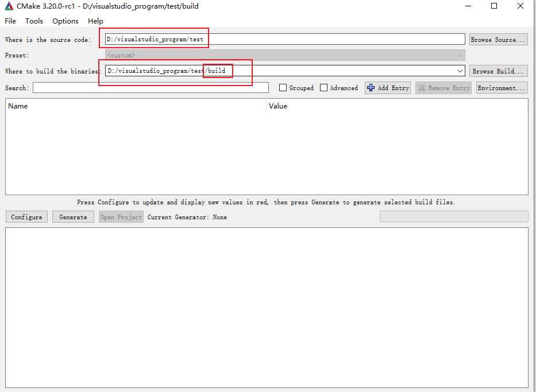Click the Value column header
This screenshot has height=392, width=536.
397,106
